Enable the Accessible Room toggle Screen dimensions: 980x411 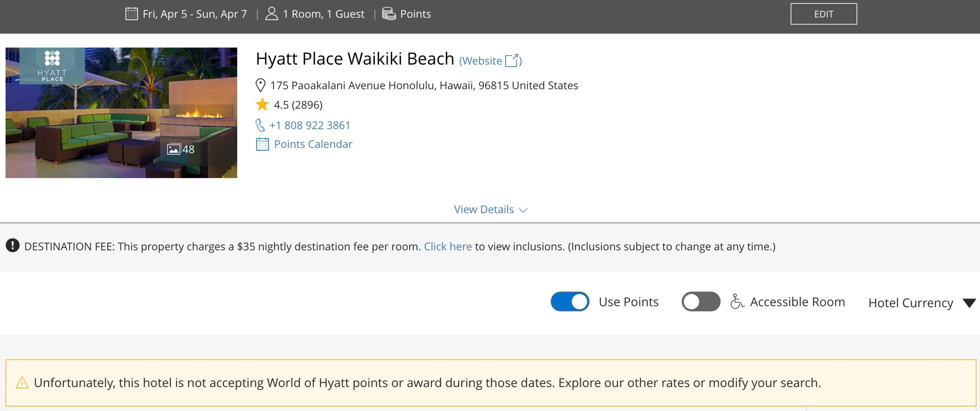click(x=700, y=301)
